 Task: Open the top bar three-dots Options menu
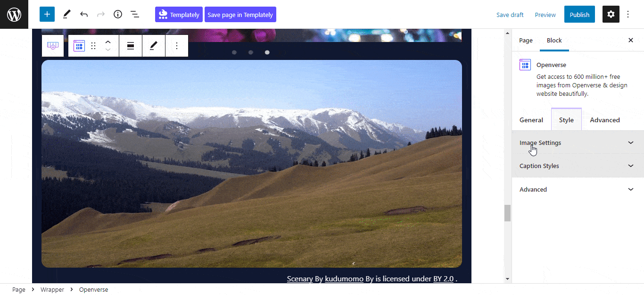click(x=628, y=14)
